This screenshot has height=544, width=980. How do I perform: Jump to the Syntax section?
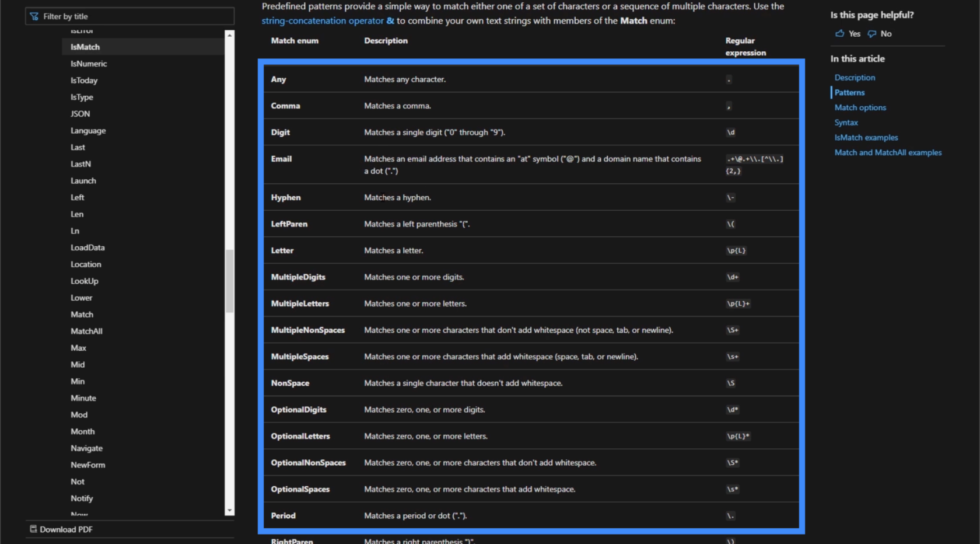(846, 123)
